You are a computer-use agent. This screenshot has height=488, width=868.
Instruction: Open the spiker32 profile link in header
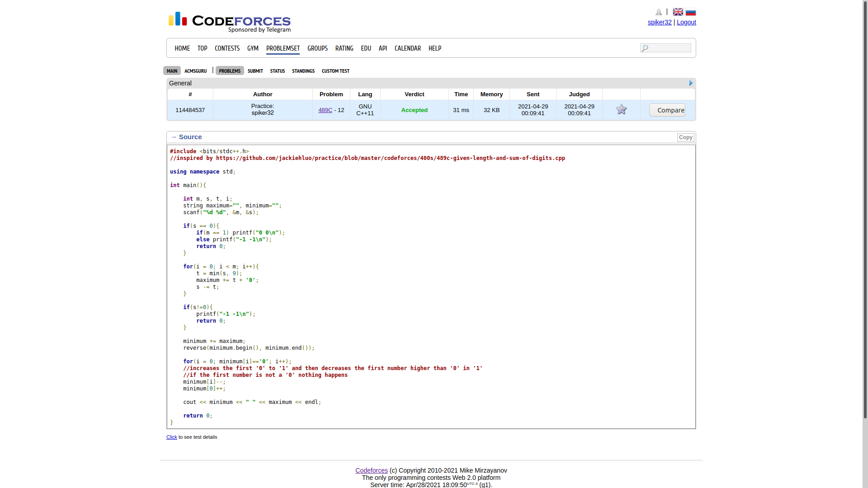point(660,22)
